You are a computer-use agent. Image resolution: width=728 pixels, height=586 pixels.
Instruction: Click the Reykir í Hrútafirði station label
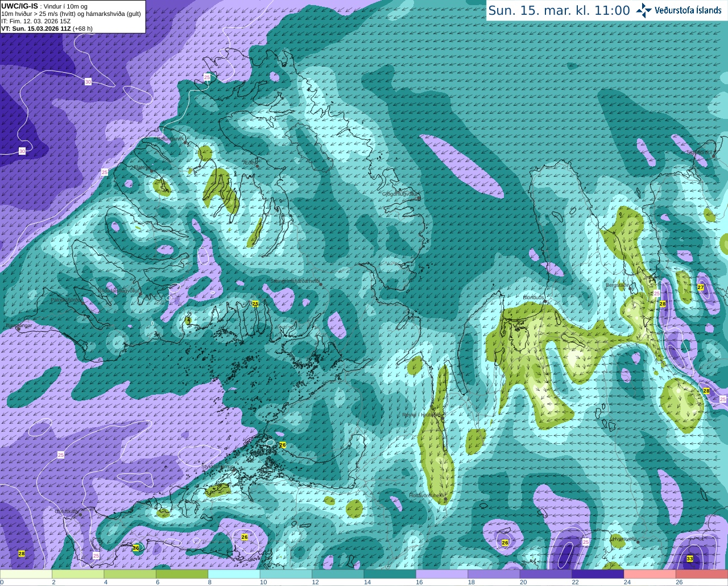(x=421, y=415)
